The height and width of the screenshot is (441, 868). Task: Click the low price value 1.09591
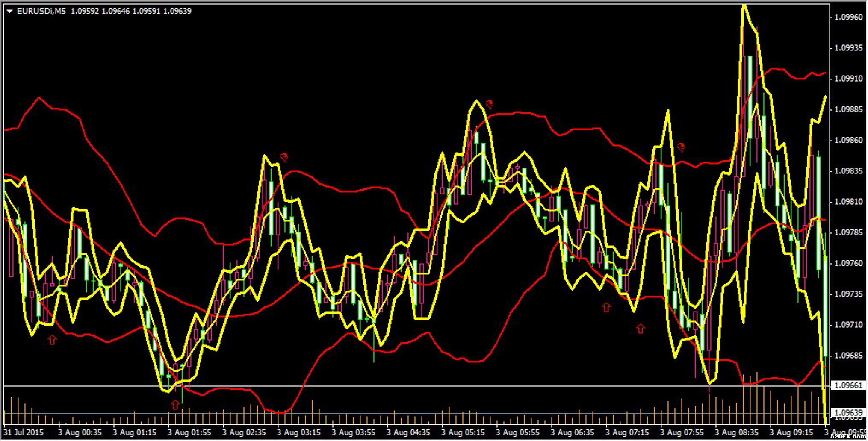146,12
